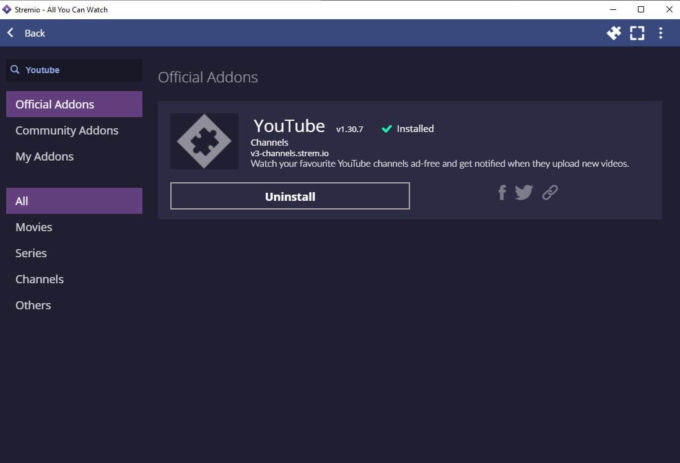Uninstall the YouTube addon
The image size is (680, 463).
pos(290,196)
